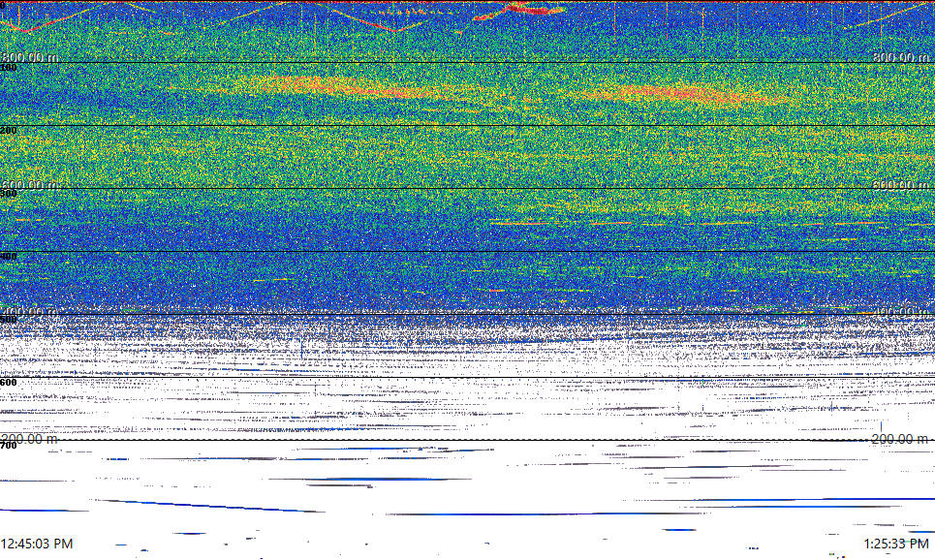This screenshot has width=935, height=560.
Task: Select the 300 depth line label
Action: 9,193
